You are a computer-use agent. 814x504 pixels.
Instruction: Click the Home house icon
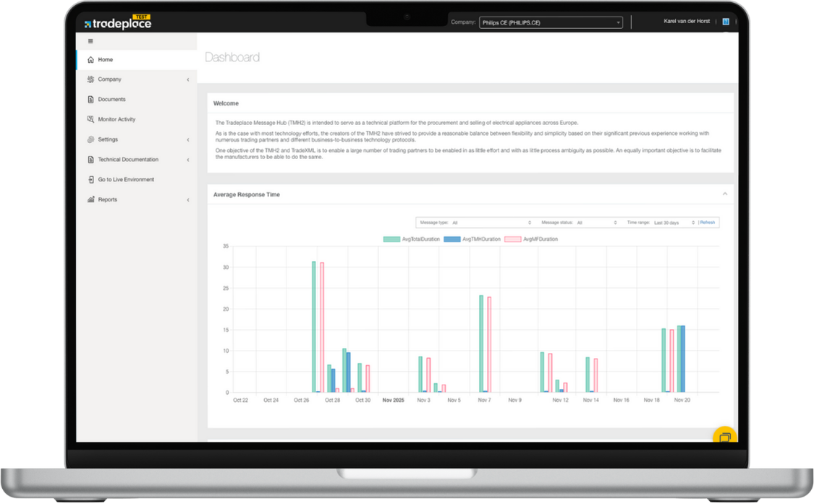(90, 60)
